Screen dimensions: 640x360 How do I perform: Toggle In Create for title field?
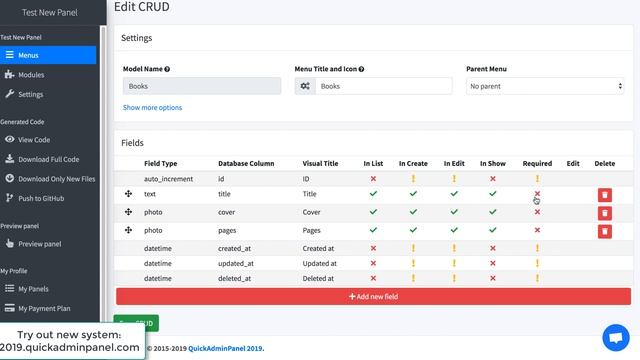coord(413,194)
